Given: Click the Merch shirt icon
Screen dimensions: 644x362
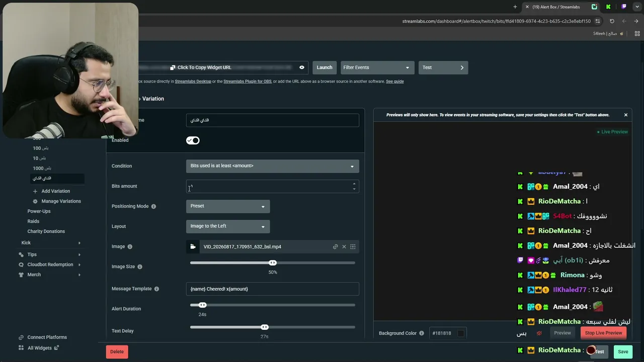Looking at the screenshot, I should 21,275.
